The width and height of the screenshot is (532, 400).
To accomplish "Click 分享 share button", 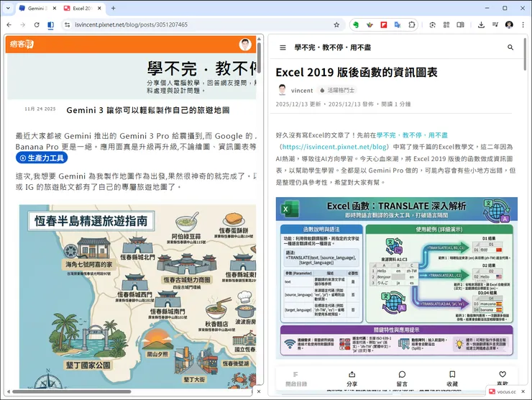I will 352,379.
